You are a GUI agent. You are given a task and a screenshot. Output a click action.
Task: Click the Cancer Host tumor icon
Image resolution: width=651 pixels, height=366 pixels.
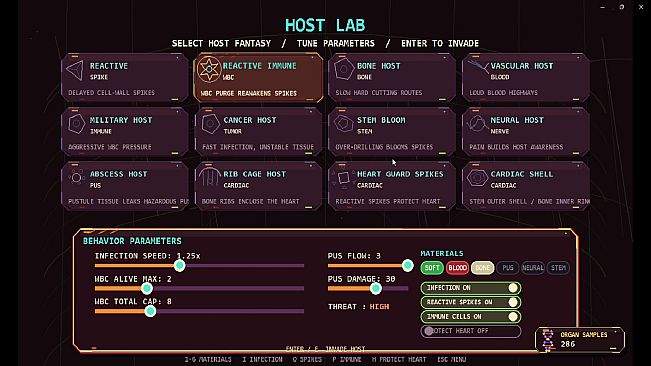[210, 124]
